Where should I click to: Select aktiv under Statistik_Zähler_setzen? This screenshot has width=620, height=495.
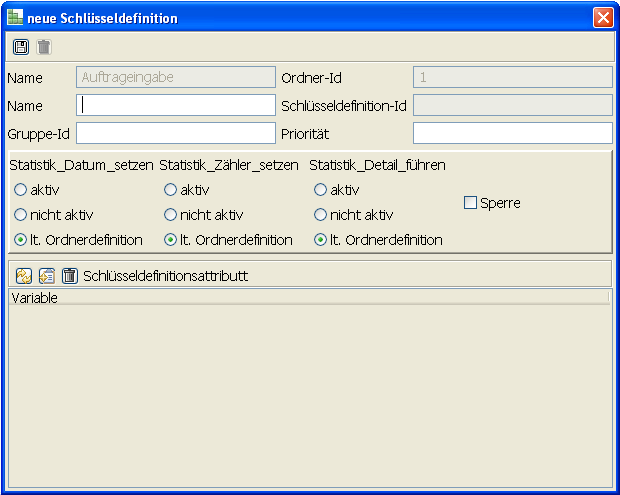[x=170, y=190]
